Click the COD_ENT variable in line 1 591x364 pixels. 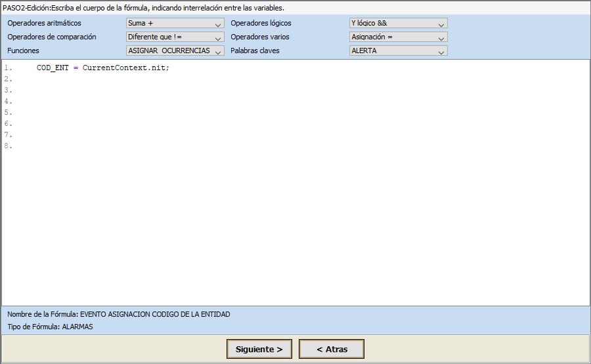coord(53,68)
